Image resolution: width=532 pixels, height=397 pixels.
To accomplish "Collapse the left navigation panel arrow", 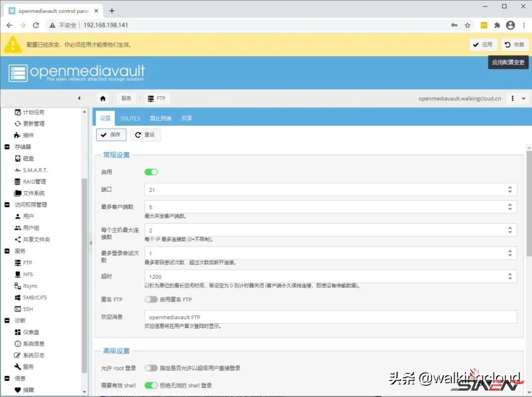I will click(79, 98).
